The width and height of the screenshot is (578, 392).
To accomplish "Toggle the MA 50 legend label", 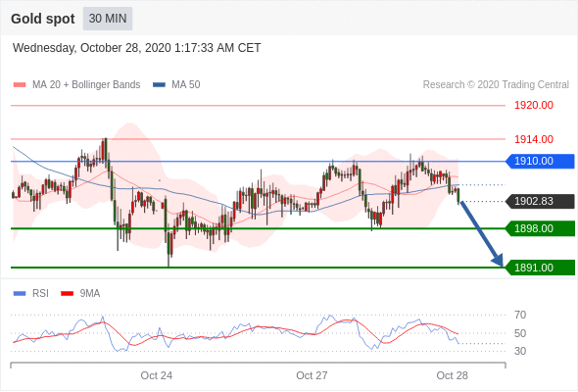I will (x=186, y=85).
